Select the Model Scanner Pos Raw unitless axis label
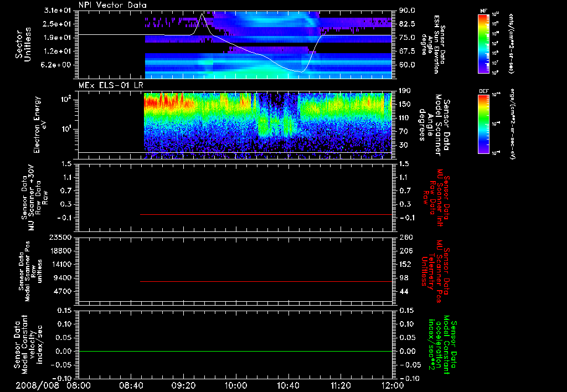This screenshot has width=567, height=392. point(30,271)
